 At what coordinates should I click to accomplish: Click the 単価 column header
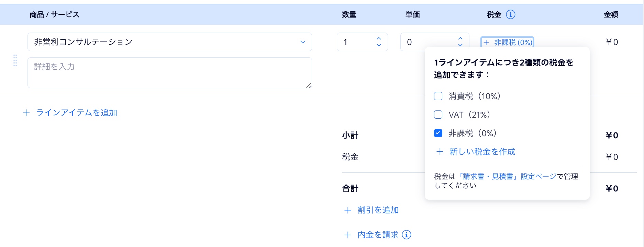[x=413, y=14]
